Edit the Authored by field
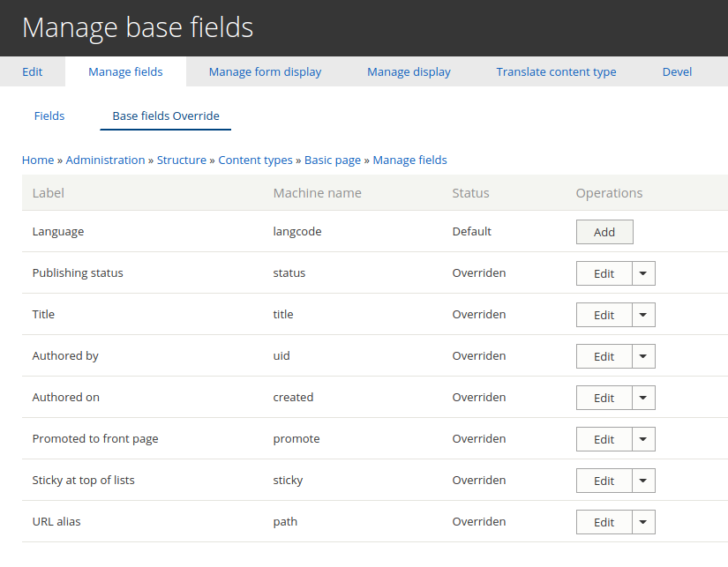Screen dimensions: 728x567 [x=604, y=356]
